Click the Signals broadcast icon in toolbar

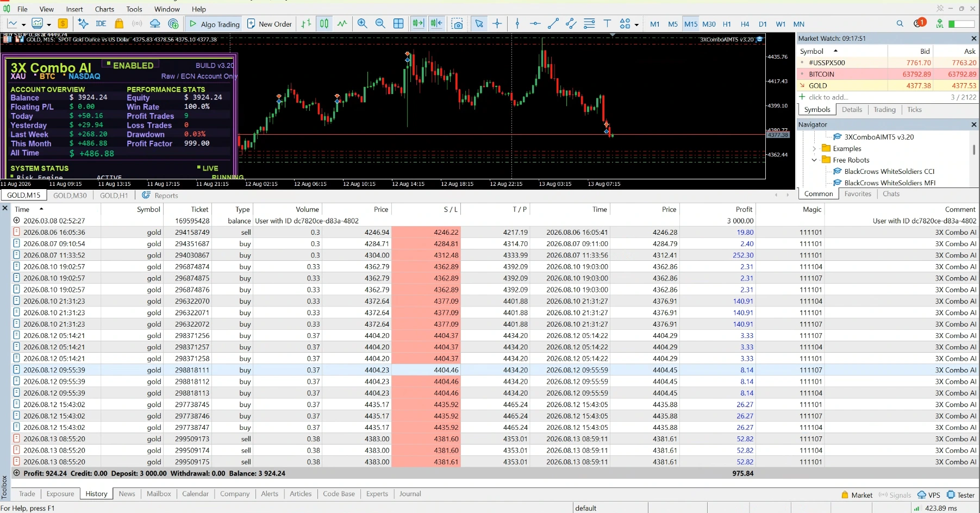click(x=137, y=23)
